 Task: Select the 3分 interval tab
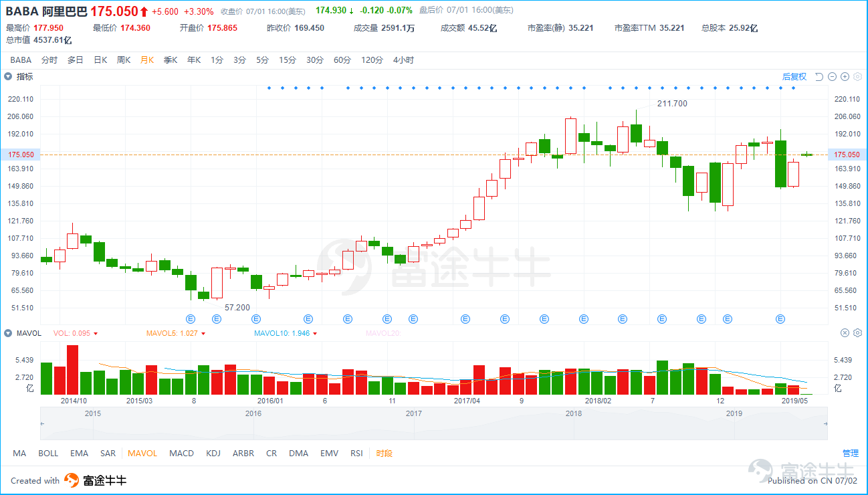[239, 60]
